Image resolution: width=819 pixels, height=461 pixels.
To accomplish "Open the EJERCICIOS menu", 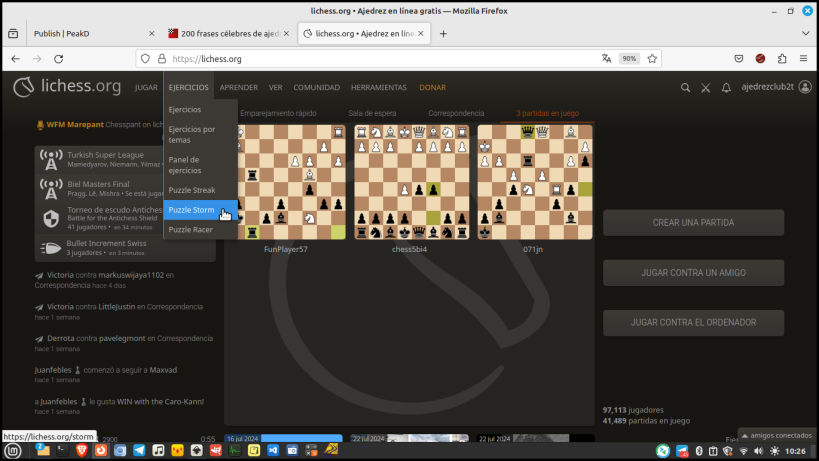I will (188, 87).
